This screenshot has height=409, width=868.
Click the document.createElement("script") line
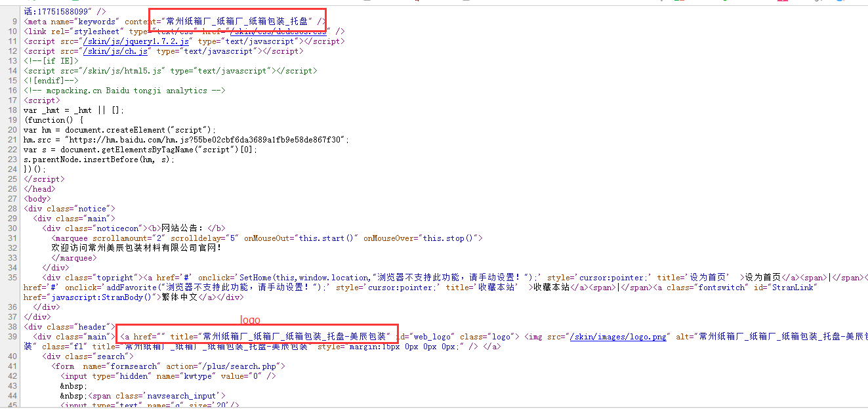point(119,129)
